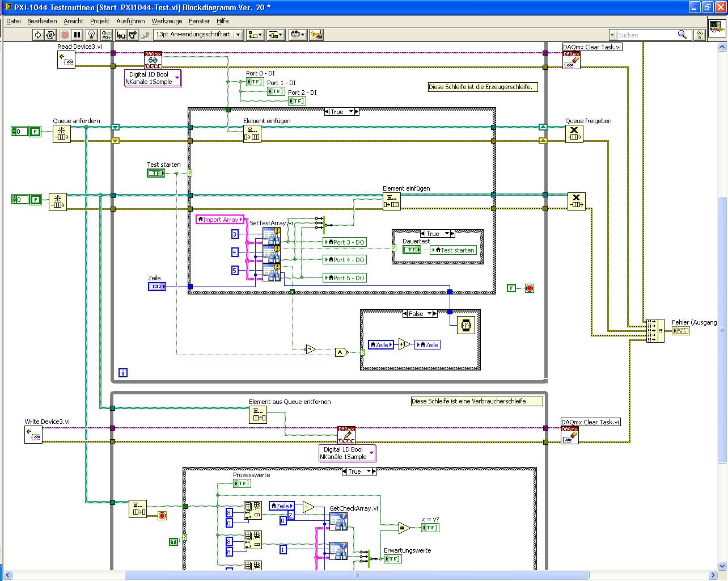Click the search magnifier button

point(683,35)
